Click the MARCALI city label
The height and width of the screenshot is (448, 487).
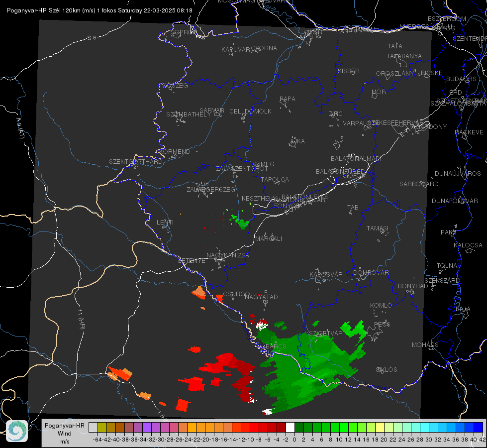point(269,239)
